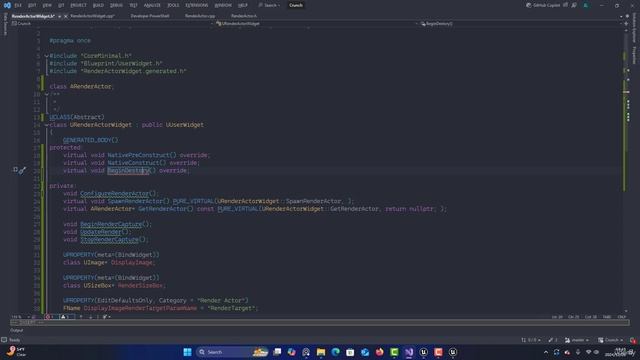Open the code cleanup brush dropdown
The image size is (640, 360).
click(x=107, y=317)
